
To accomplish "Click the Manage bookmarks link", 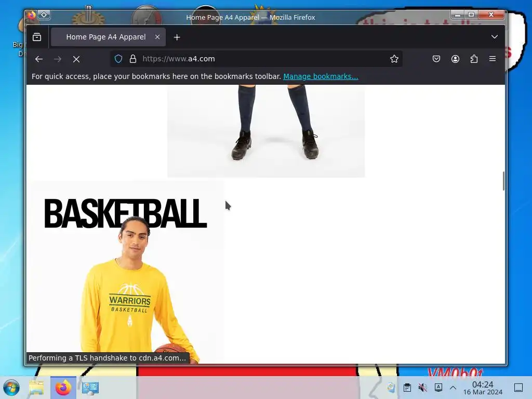I will tap(321, 76).
